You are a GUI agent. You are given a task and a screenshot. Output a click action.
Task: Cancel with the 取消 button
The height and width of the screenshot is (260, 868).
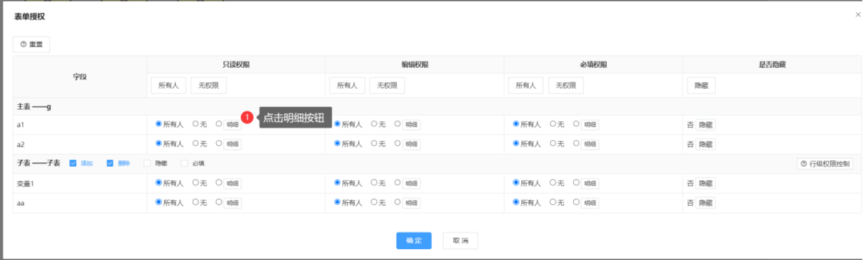[460, 241]
